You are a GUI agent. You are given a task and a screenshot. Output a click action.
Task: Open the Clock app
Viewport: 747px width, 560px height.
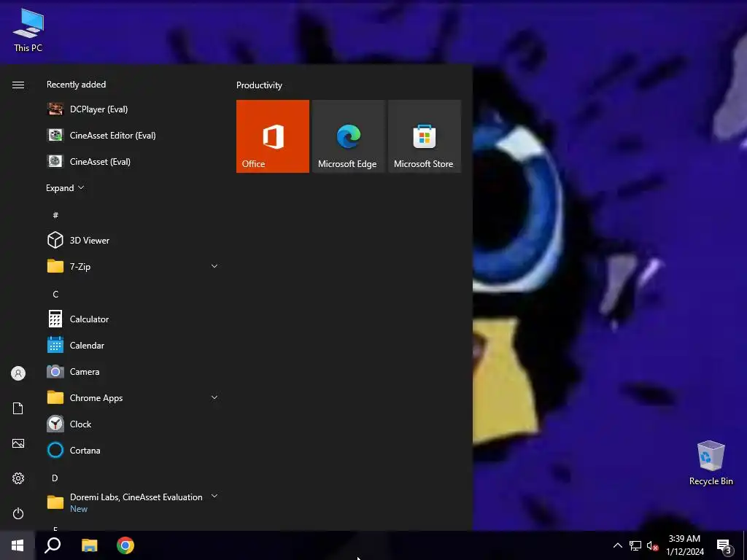pos(133,424)
